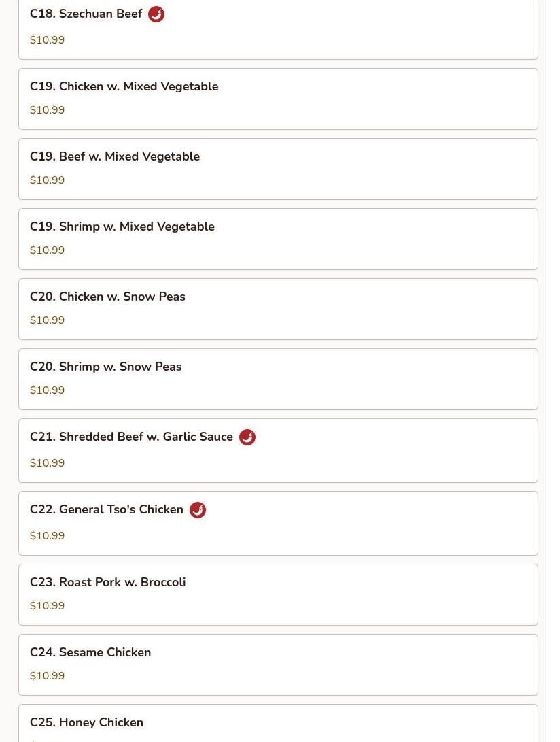
Task: Click the $10.99 price under Sesame Chicken
Action: coord(48,676)
